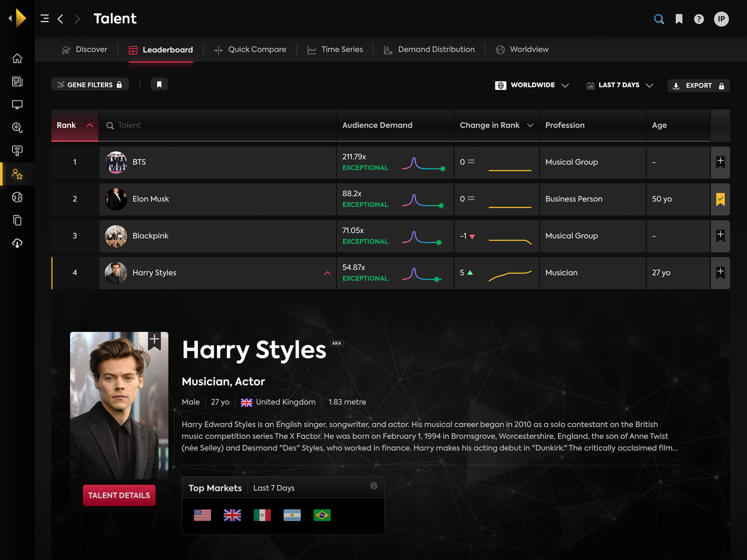Click the monitor TV sidebar icon
747x560 pixels.
(17, 104)
